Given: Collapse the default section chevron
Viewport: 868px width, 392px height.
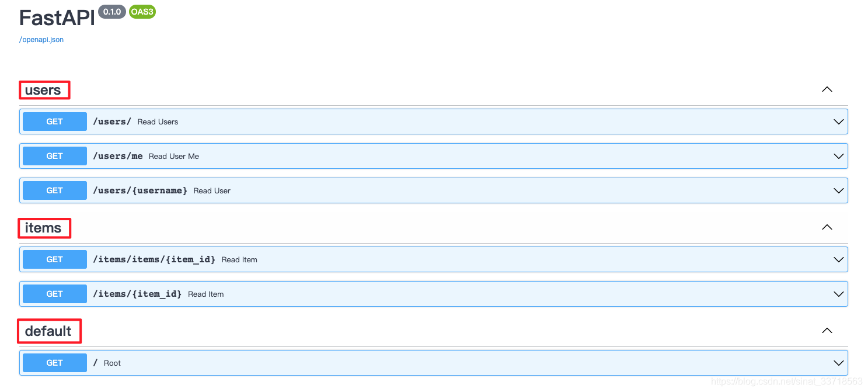Looking at the screenshot, I should [x=827, y=331].
